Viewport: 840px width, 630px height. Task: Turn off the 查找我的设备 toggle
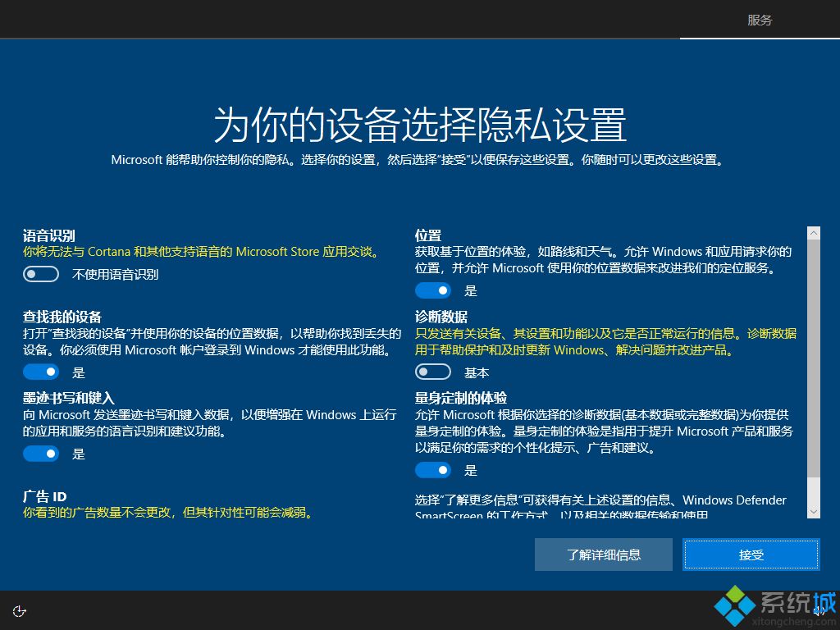point(41,372)
